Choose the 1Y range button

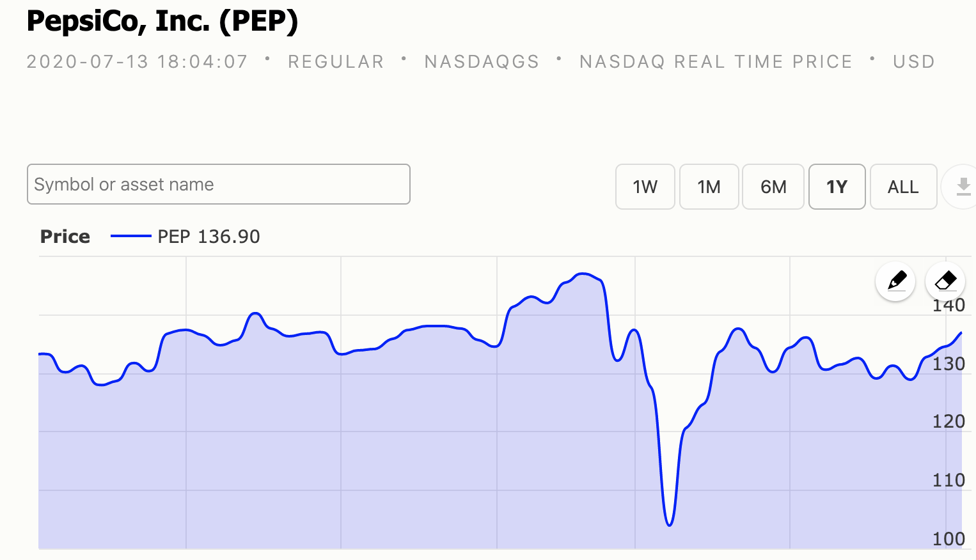[837, 187]
